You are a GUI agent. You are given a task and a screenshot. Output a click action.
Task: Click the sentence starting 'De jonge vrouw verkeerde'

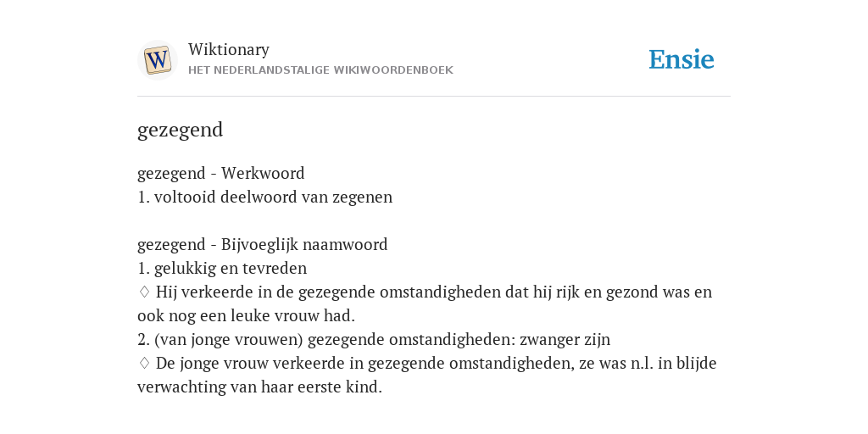tap(427, 375)
